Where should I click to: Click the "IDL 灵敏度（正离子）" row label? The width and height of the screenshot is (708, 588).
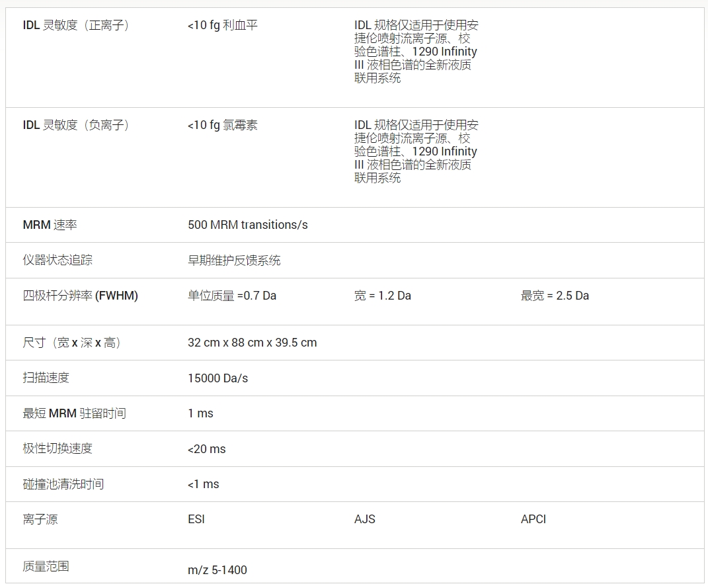tap(75, 25)
